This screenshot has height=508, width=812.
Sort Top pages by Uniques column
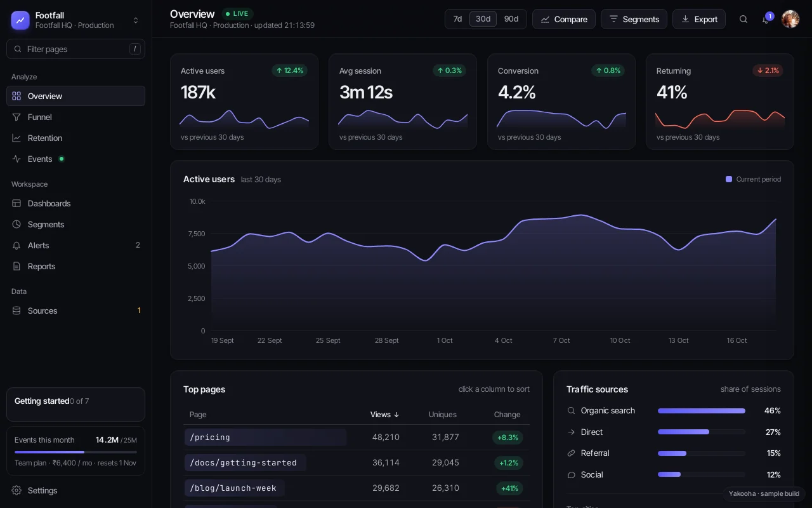coord(443,415)
